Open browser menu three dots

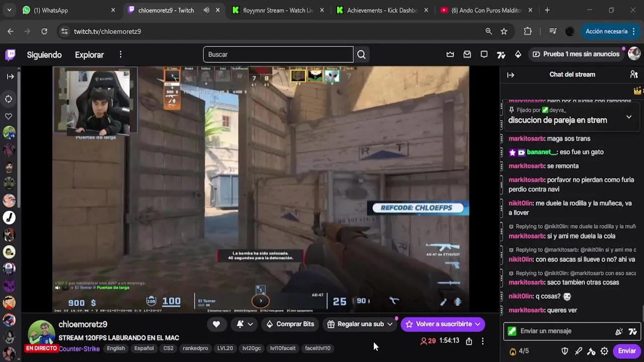click(x=633, y=31)
